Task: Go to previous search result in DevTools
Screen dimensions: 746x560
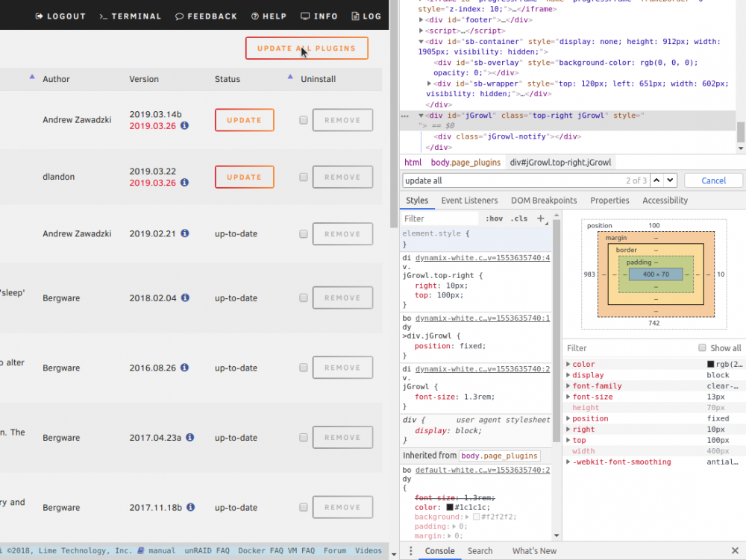Action: click(x=656, y=180)
